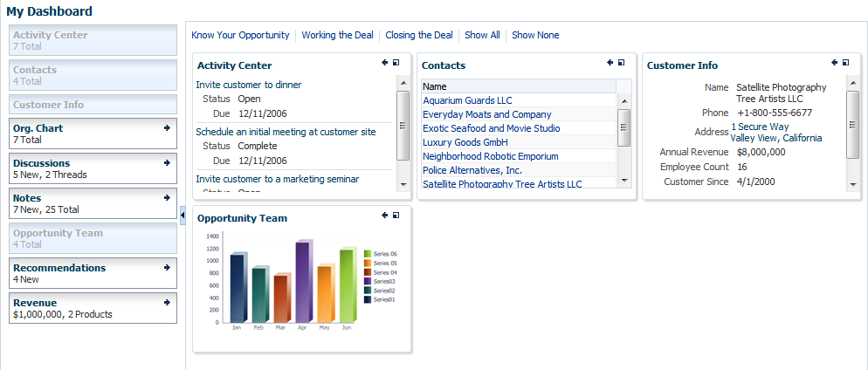The image size is (868, 370).
Task: Show Discussions panel using its arrow
Action: pos(167,163)
